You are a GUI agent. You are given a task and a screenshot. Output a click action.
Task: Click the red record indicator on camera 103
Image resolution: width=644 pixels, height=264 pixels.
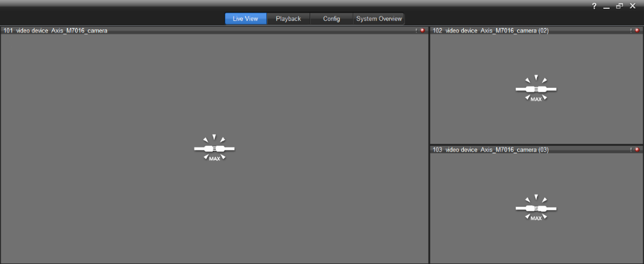pos(636,149)
